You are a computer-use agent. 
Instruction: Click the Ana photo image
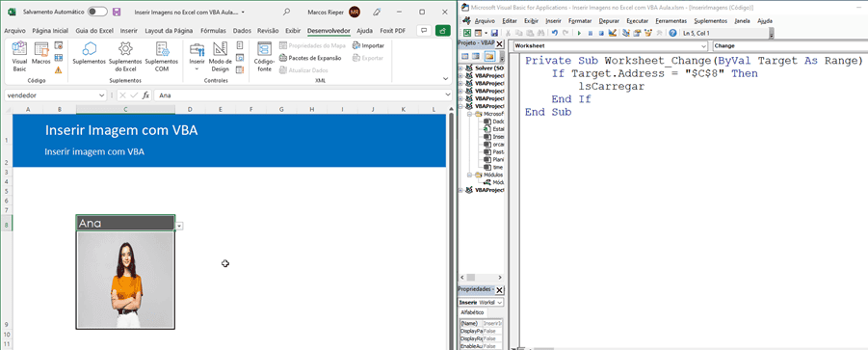point(125,281)
